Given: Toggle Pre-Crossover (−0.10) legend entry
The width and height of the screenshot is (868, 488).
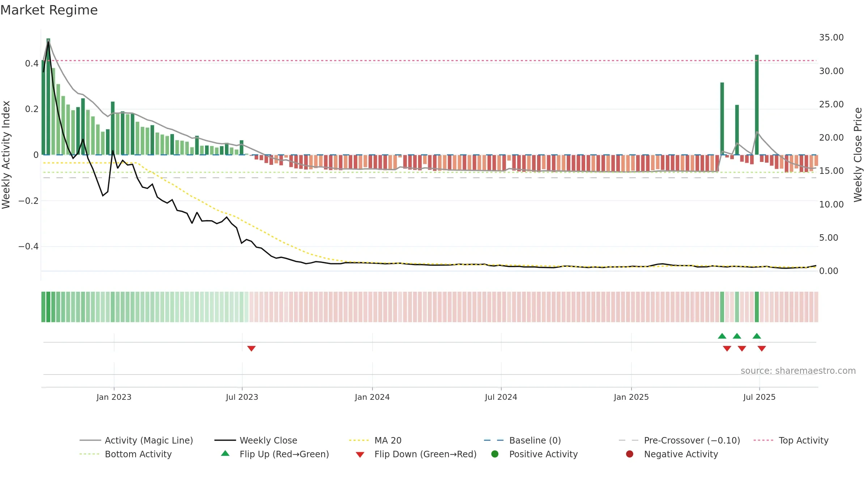Looking at the screenshot, I should click(679, 440).
